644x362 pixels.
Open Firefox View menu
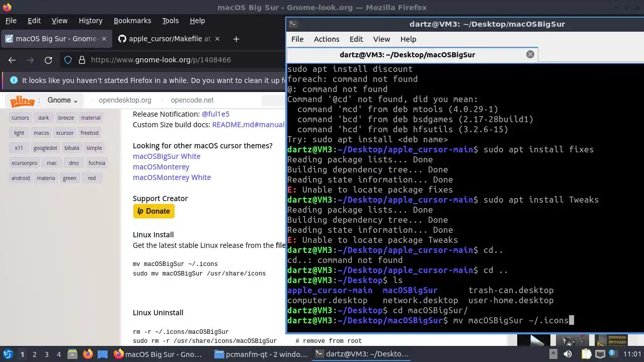pos(59,21)
